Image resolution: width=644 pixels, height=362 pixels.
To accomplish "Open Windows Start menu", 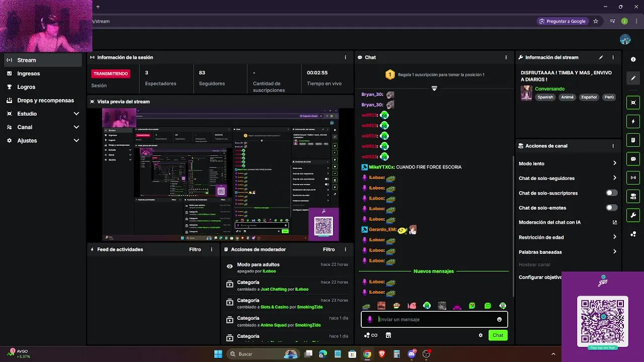I will point(218,354).
